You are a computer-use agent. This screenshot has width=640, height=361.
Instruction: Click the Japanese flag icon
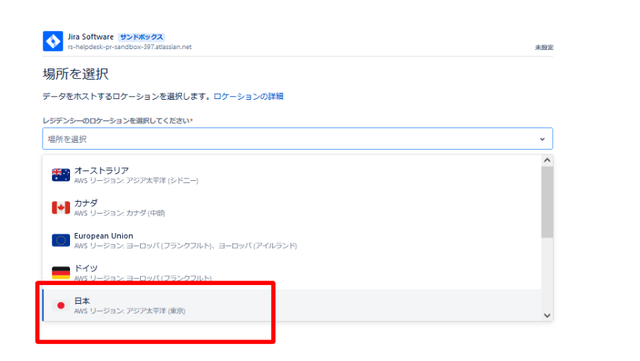click(61, 305)
